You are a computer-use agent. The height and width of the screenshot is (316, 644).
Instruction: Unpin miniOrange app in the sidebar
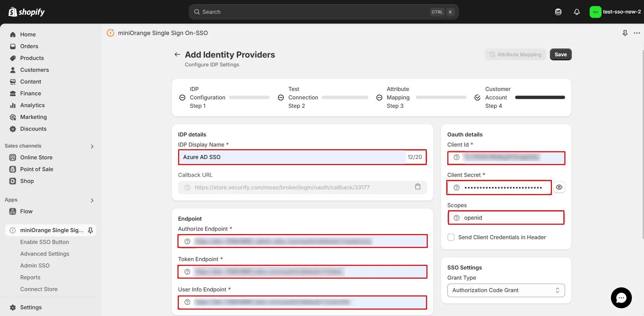[x=90, y=230]
